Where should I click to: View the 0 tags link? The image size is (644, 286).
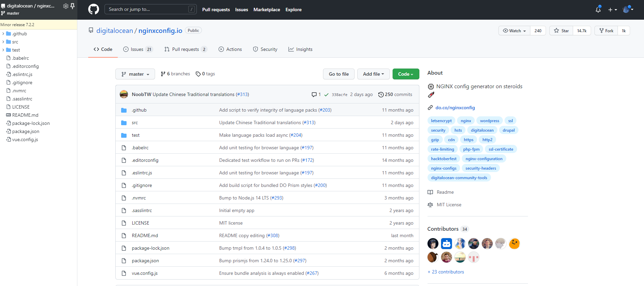pyautogui.click(x=205, y=74)
